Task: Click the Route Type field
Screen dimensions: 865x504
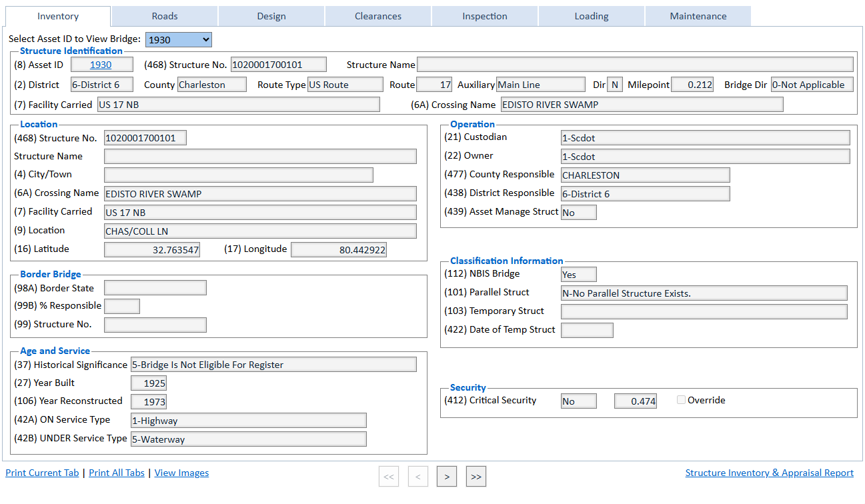Action: pos(345,85)
